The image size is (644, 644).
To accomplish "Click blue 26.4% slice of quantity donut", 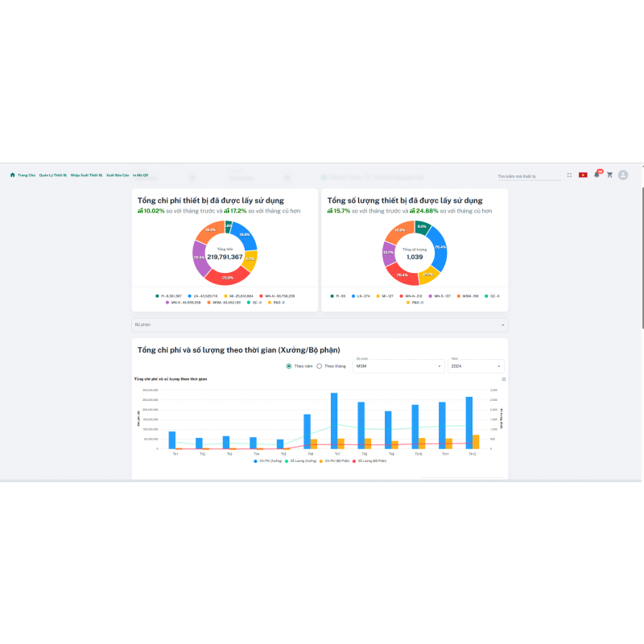I will [440, 247].
